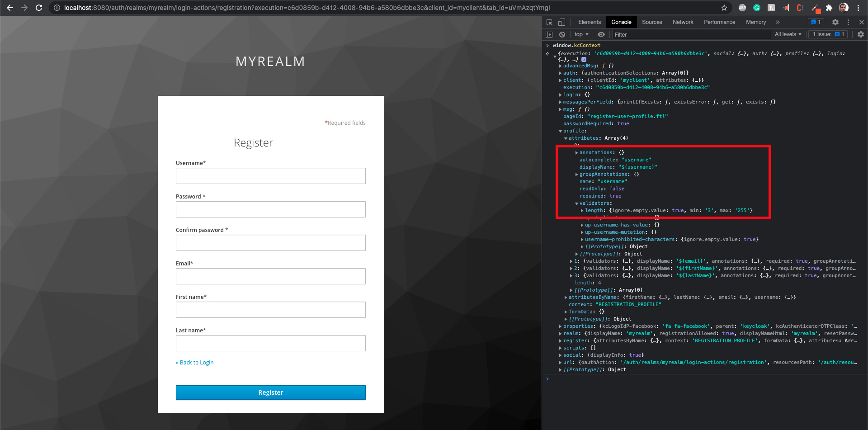Image resolution: width=868 pixels, height=430 pixels.
Task: Switch to the Network tab
Action: click(683, 22)
